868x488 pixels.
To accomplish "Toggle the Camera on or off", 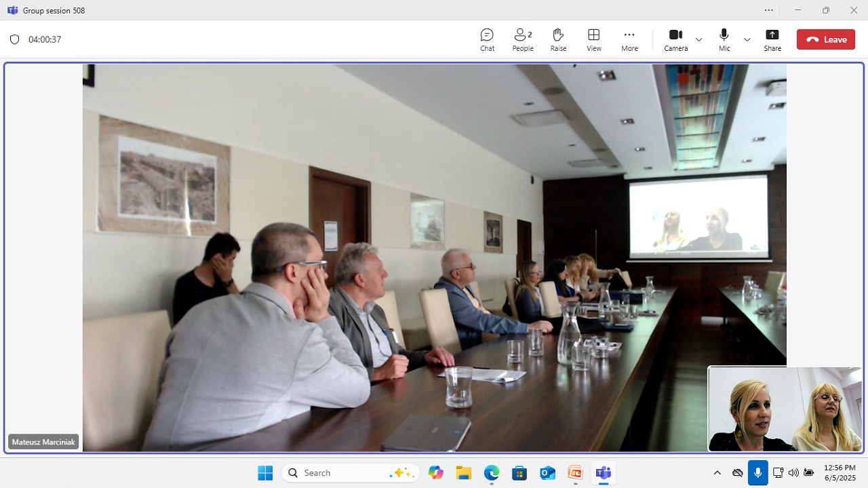I will [675, 39].
